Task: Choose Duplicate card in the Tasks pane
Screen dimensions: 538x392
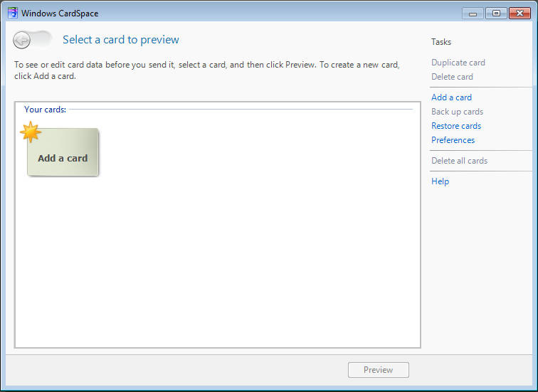Action: tap(458, 63)
